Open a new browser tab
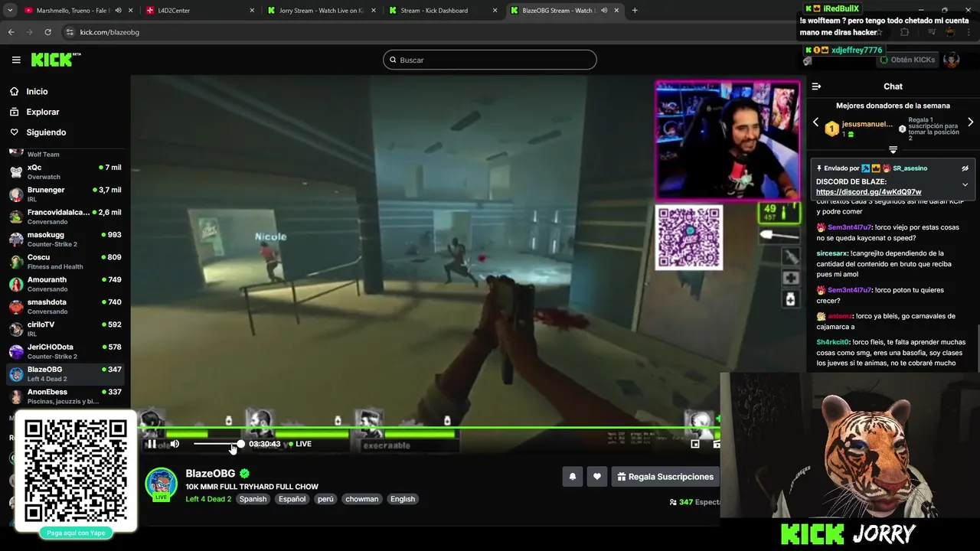Image resolution: width=980 pixels, height=551 pixels. coord(635,11)
